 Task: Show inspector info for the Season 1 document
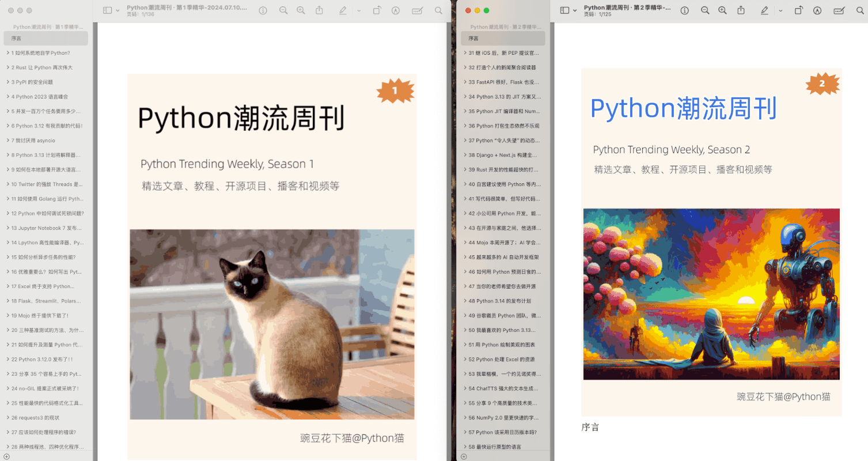click(263, 10)
